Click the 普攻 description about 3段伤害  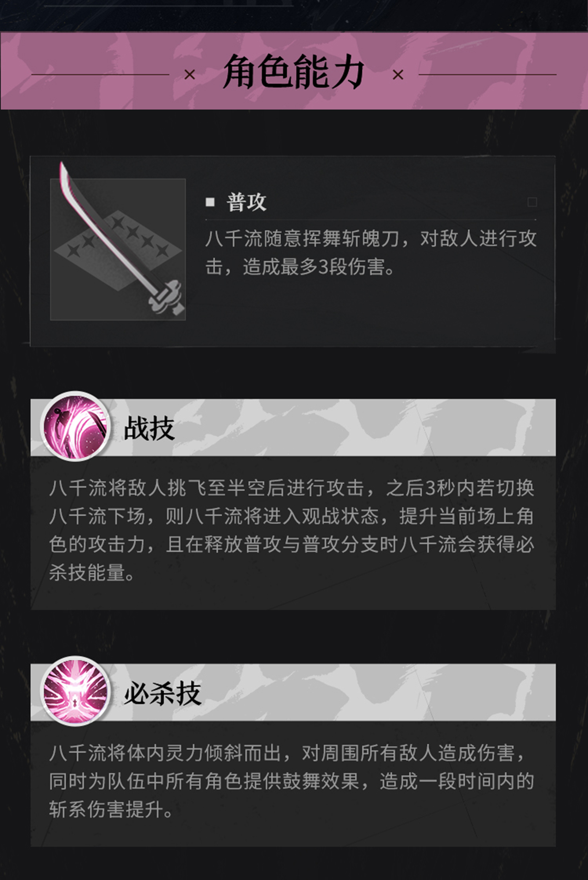(371, 253)
